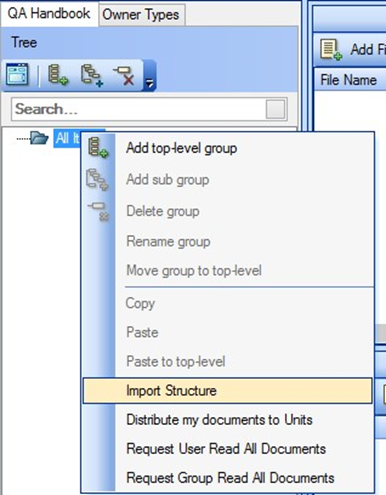Image resolution: width=386 pixels, height=495 pixels.
Task: Pick Move group to top-level entry
Action: click(227, 270)
